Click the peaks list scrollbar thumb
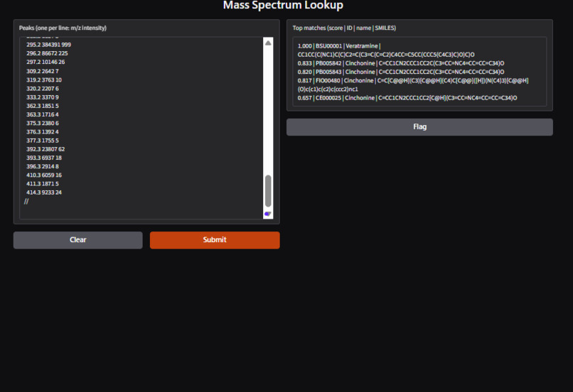This screenshot has width=573, height=392. point(268,191)
